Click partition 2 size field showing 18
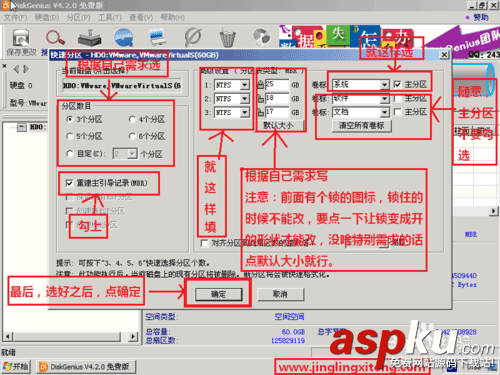 (277, 98)
